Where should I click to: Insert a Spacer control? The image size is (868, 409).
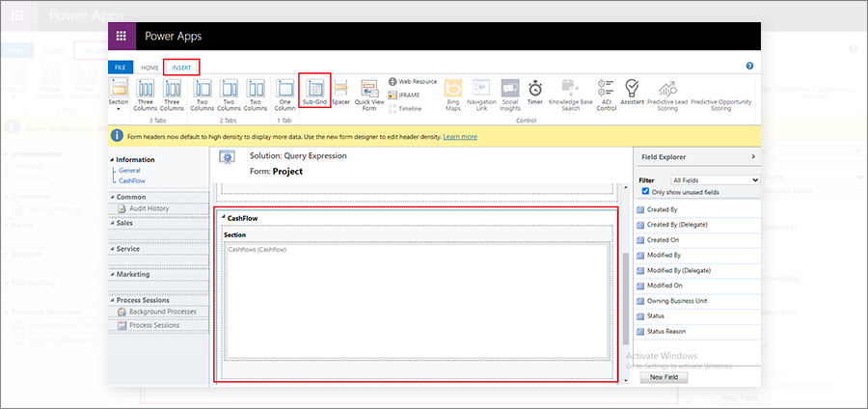click(x=341, y=92)
